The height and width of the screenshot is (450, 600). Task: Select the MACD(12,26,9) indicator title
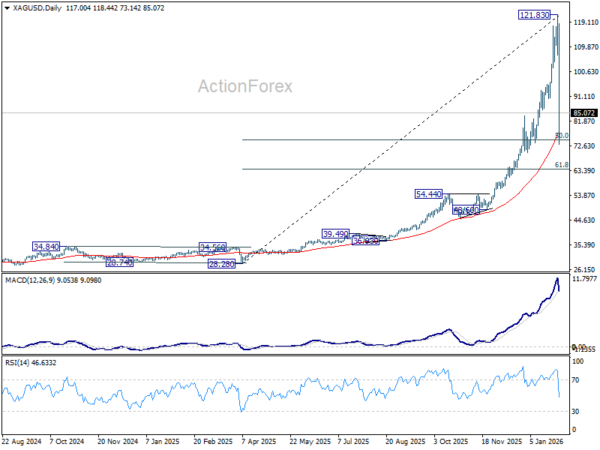(x=30, y=281)
